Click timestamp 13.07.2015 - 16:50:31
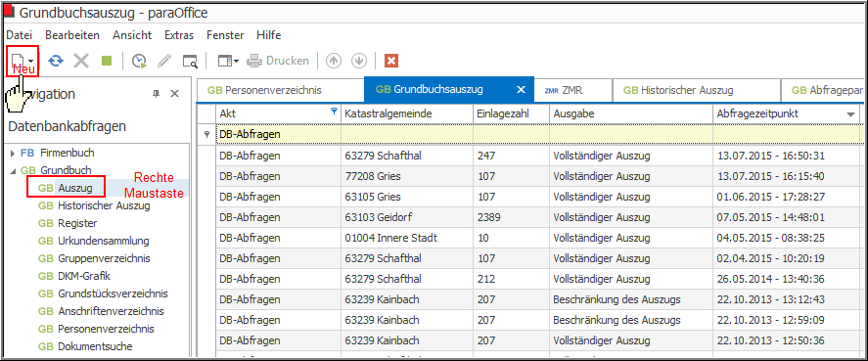The height and width of the screenshot is (361, 868). coord(786,156)
